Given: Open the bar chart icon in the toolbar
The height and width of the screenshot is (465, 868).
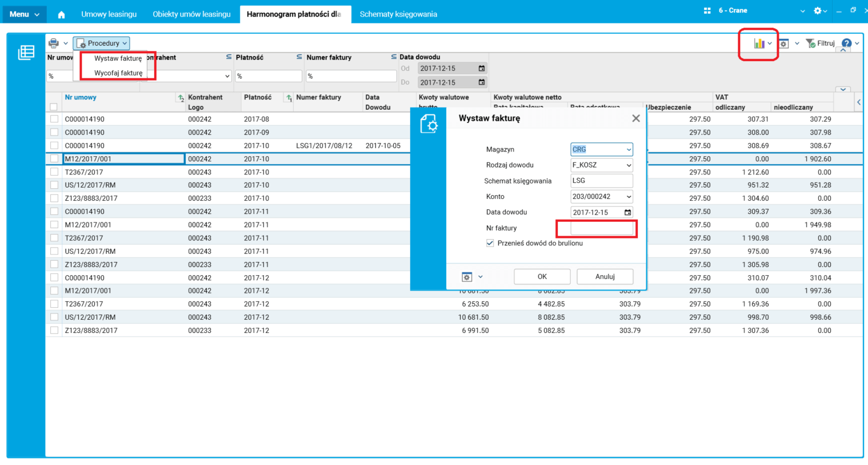Looking at the screenshot, I should click(759, 43).
